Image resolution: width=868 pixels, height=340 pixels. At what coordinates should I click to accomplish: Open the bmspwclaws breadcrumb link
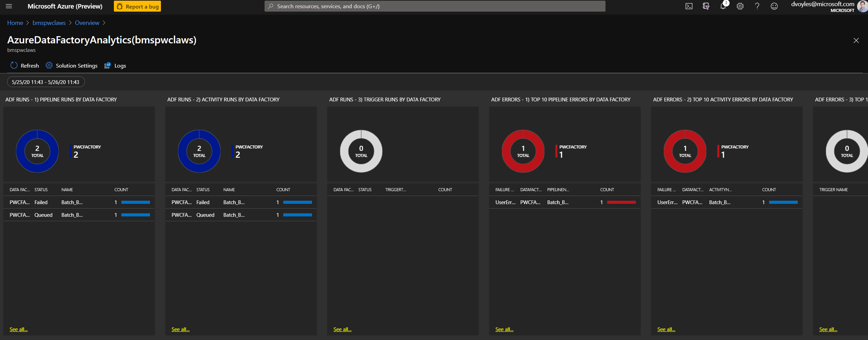tap(49, 23)
